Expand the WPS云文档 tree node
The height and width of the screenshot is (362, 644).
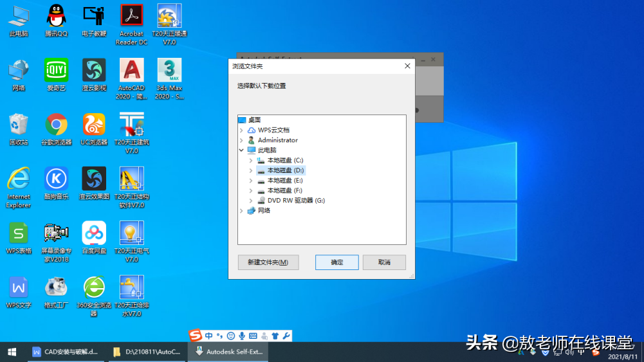241,130
